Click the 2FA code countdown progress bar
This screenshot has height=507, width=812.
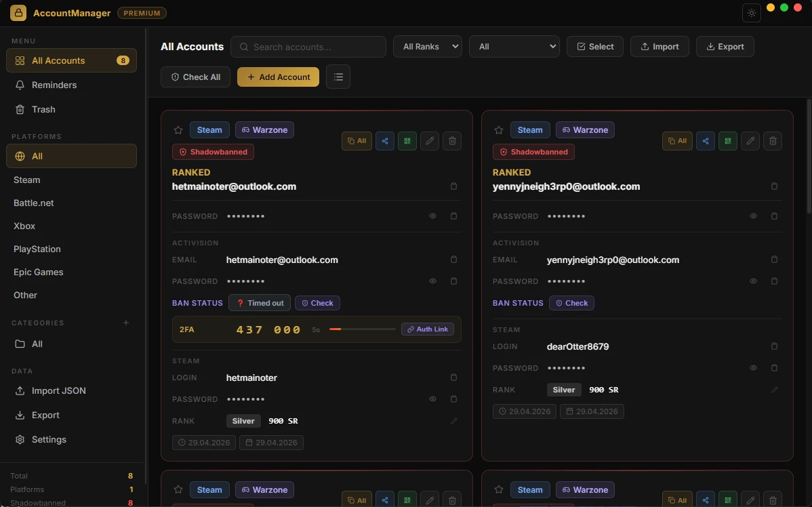click(x=362, y=329)
